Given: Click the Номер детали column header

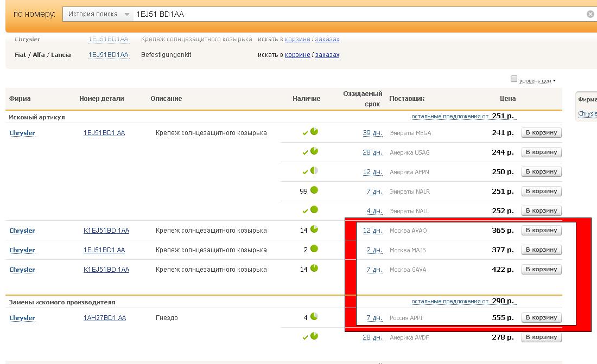Looking at the screenshot, I should point(101,99).
